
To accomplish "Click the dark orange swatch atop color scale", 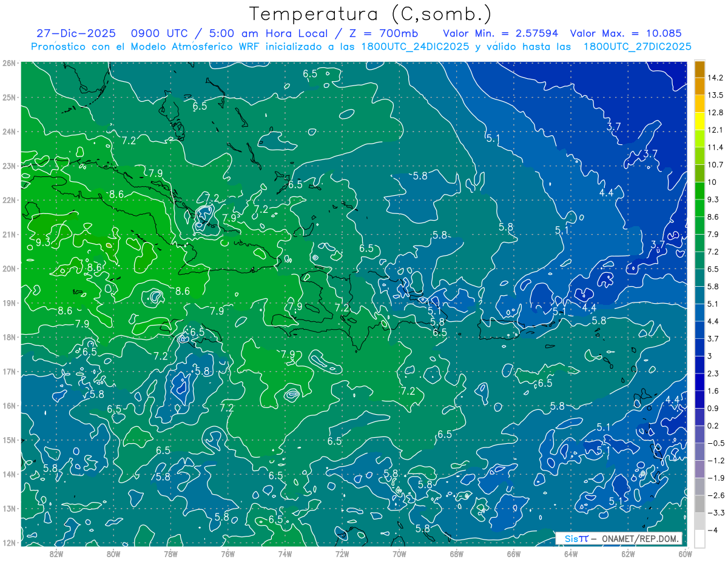I will (x=699, y=69).
